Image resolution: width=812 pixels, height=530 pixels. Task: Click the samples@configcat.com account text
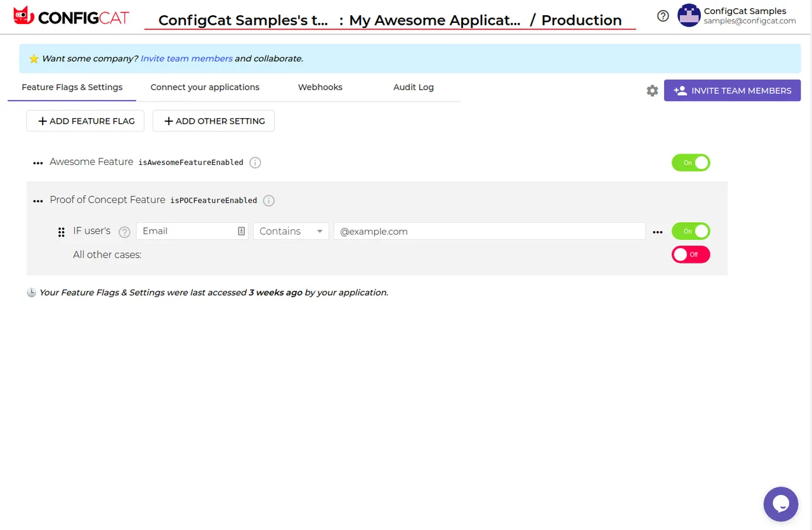(x=750, y=21)
